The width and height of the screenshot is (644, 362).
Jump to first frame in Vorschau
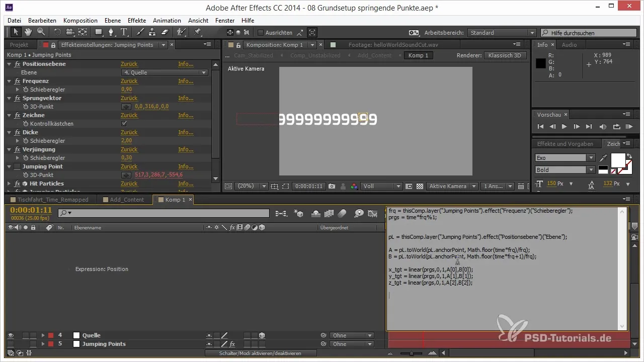click(x=541, y=127)
